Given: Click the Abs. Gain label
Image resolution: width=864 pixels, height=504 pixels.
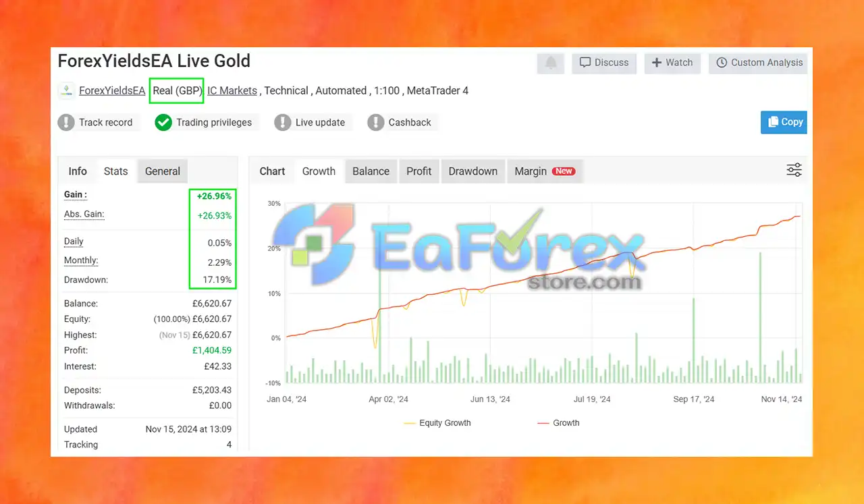Looking at the screenshot, I should pos(84,215).
